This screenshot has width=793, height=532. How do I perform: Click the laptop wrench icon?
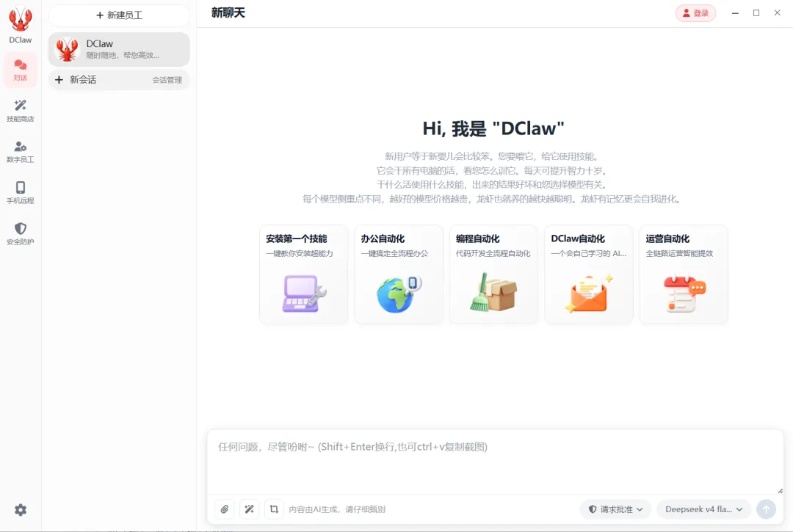(304, 294)
